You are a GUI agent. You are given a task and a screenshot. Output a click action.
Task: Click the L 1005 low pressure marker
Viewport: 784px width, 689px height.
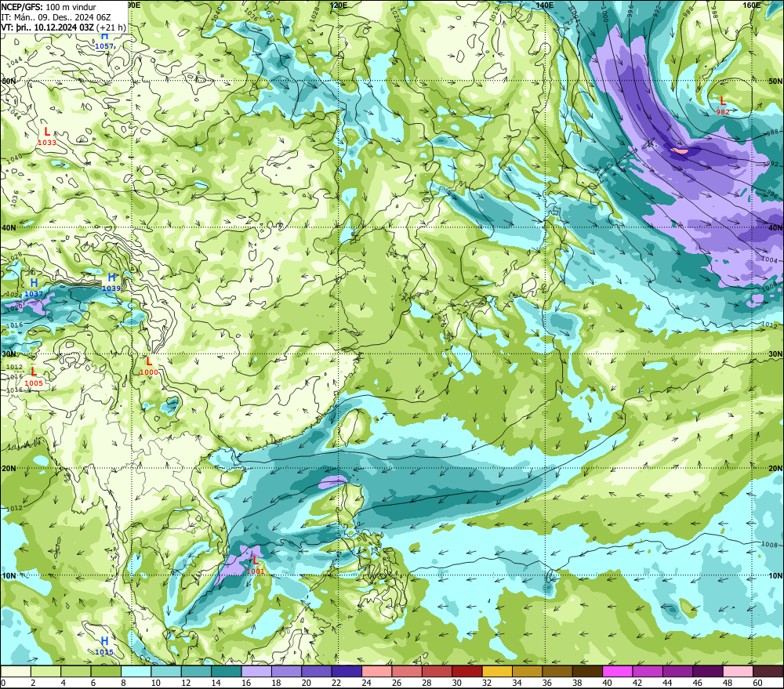click(x=34, y=377)
